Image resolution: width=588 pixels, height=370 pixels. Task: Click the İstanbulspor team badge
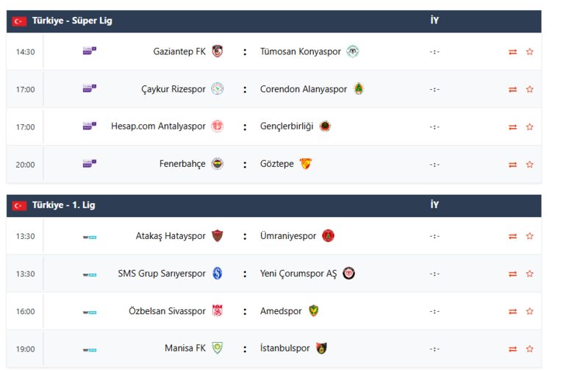(321, 348)
